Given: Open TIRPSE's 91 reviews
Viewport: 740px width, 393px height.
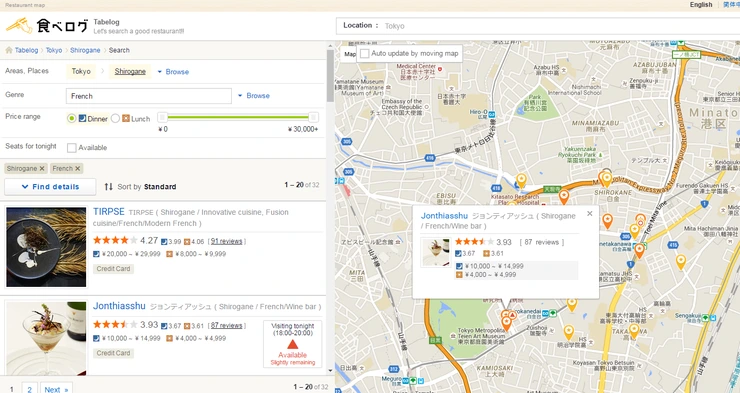Looking at the screenshot, I should tap(227, 241).
